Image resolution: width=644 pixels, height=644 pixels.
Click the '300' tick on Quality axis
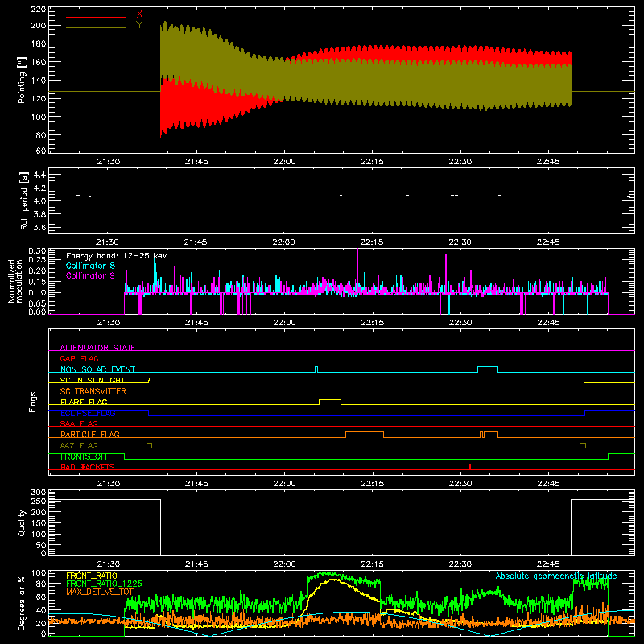click(x=39, y=493)
